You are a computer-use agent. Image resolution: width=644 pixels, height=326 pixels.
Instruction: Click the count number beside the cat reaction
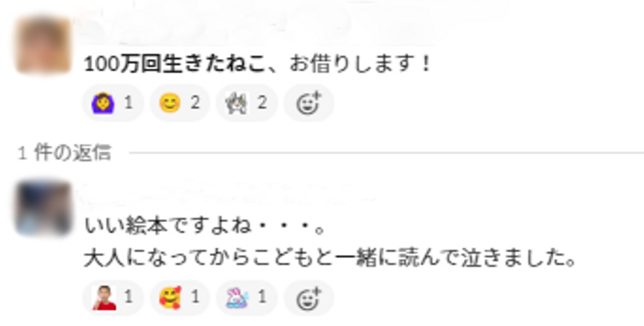point(262,103)
